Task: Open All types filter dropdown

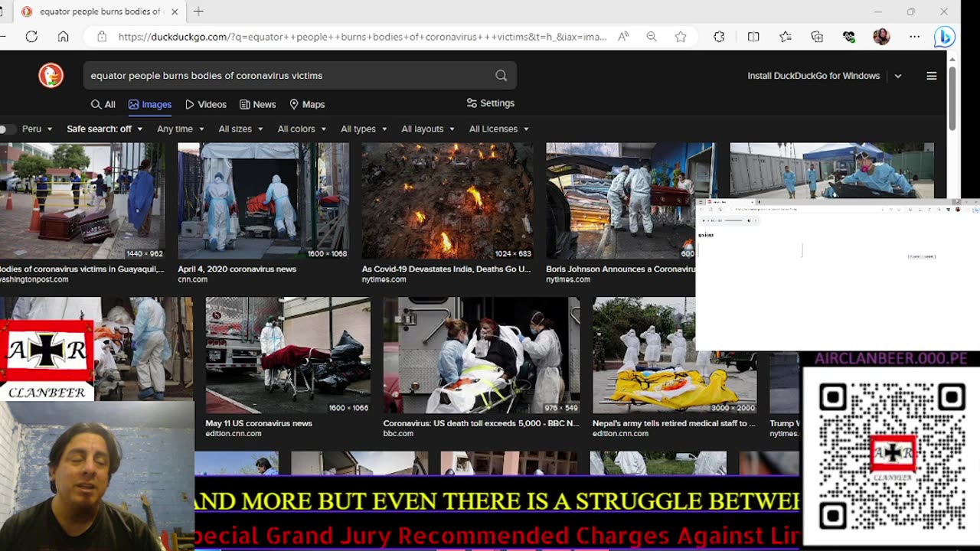Action: 364,129
